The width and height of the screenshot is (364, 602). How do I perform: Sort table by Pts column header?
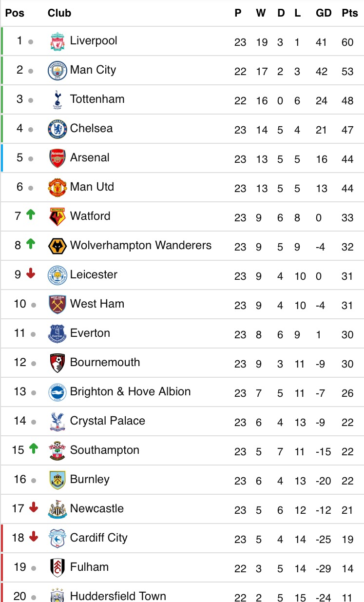(349, 13)
